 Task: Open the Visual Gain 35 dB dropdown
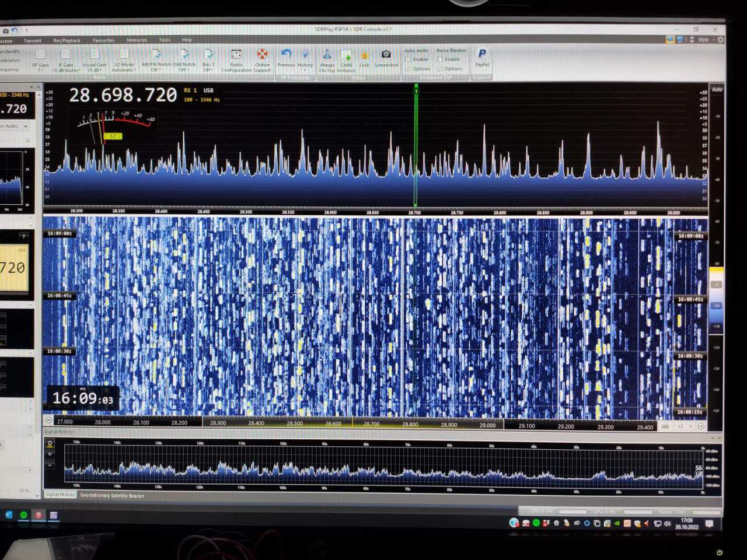pyautogui.click(x=94, y=61)
